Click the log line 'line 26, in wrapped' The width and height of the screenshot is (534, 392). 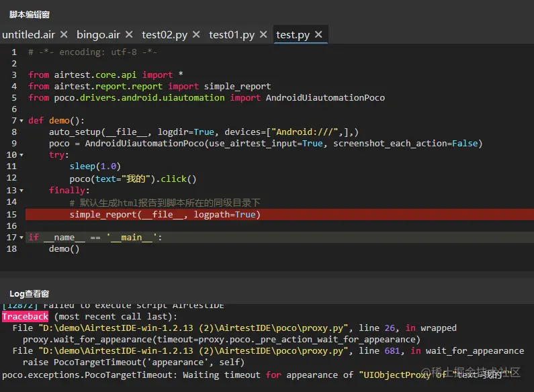[x=234, y=328]
